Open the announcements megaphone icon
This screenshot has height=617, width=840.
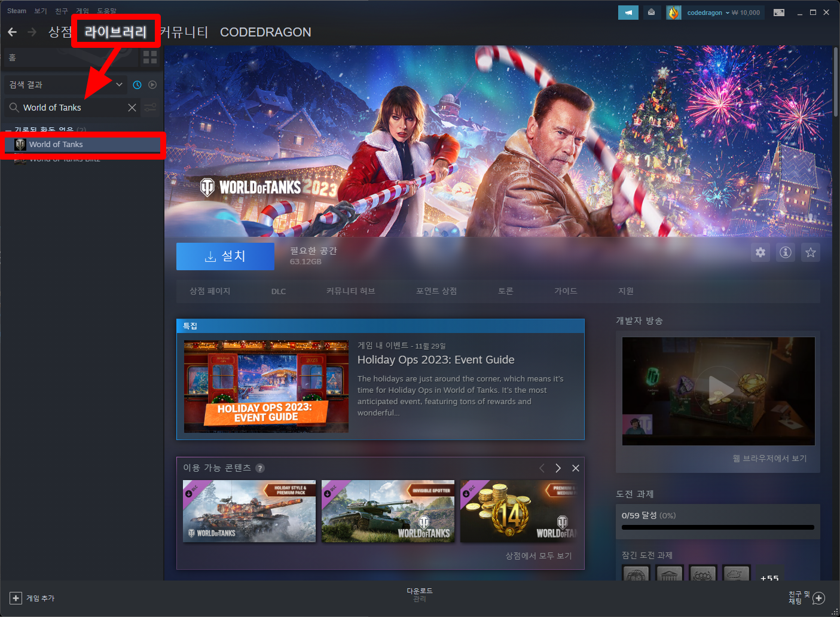[628, 13]
